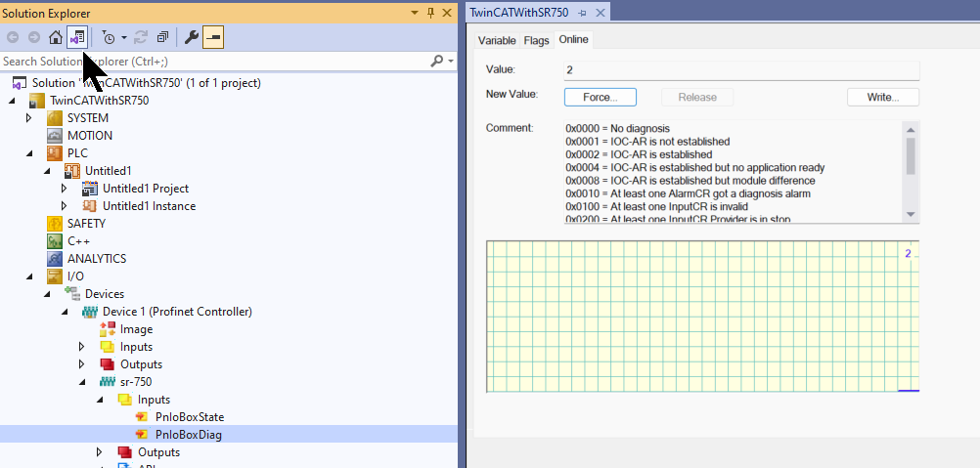Image resolution: width=980 pixels, height=468 pixels.
Task: Select the PLC node icon
Action: click(x=55, y=152)
